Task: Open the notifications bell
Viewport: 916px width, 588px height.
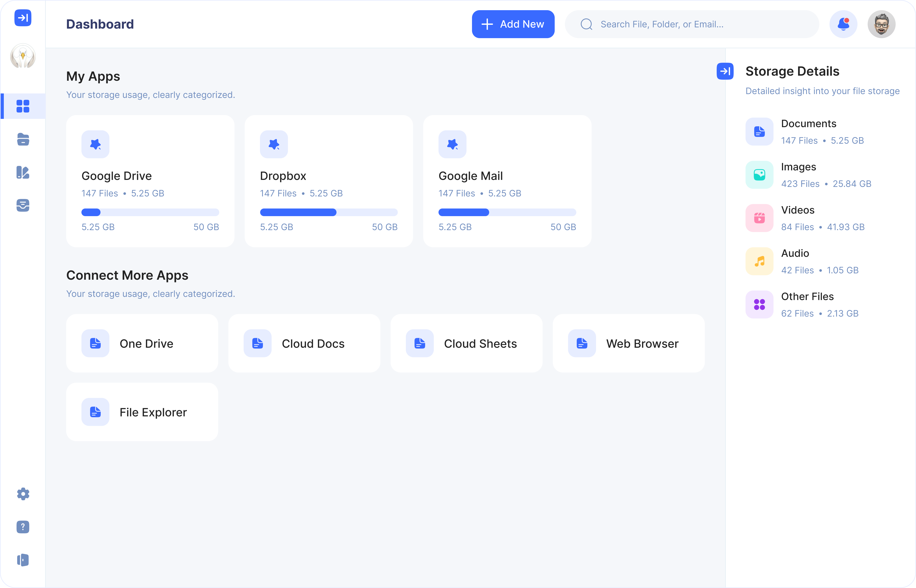Action: click(x=843, y=24)
